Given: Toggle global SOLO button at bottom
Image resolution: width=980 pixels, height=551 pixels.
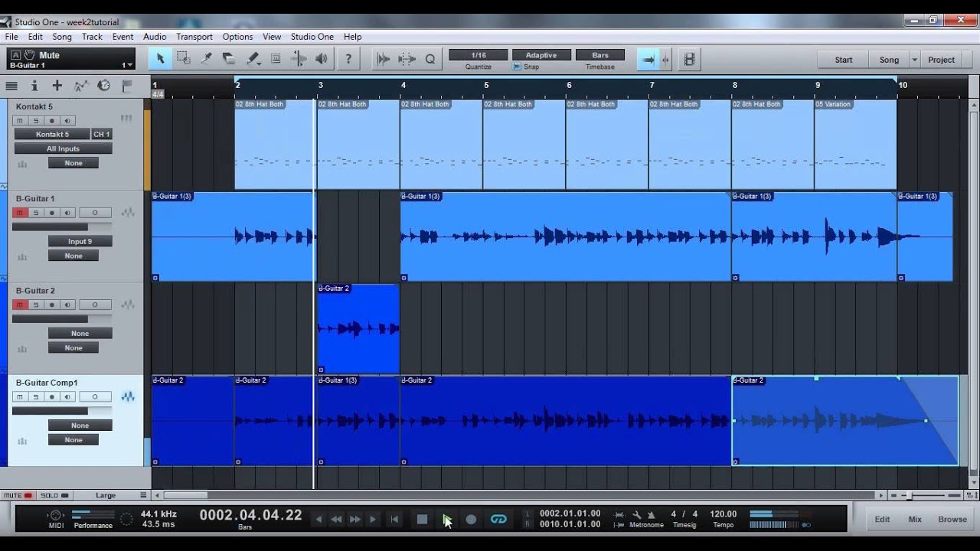Looking at the screenshot, I should [x=54, y=495].
